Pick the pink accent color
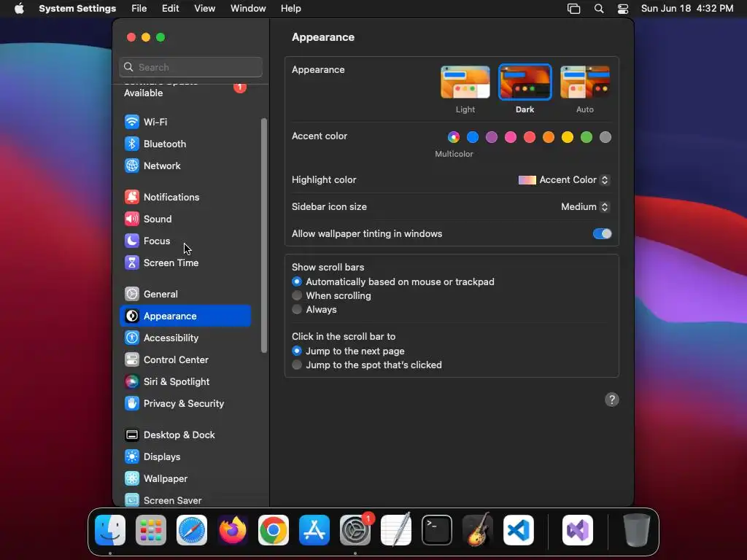Screen dimensions: 747x560 point(511,137)
